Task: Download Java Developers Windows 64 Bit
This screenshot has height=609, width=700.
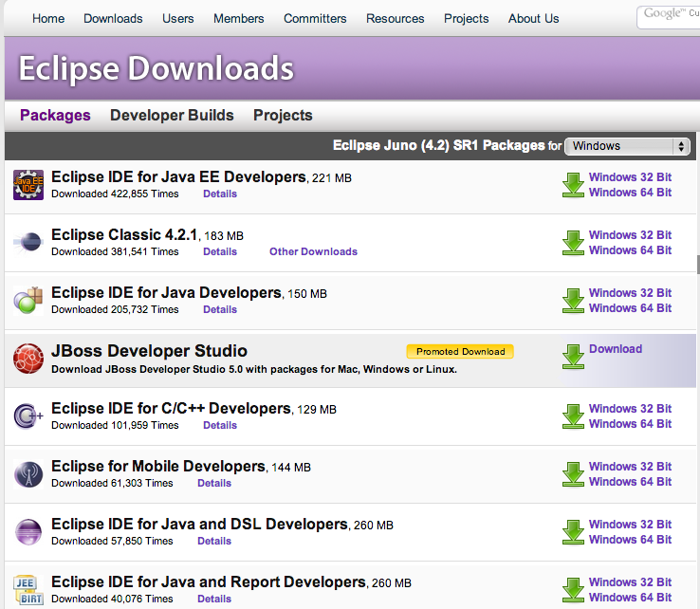Action: [631, 308]
